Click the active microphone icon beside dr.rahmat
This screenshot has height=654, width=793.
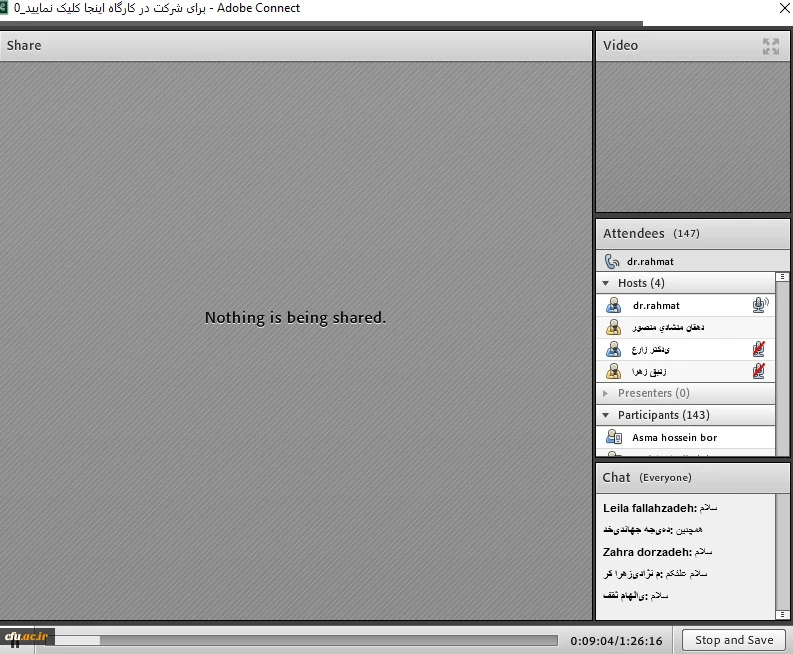(x=760, y=305)
